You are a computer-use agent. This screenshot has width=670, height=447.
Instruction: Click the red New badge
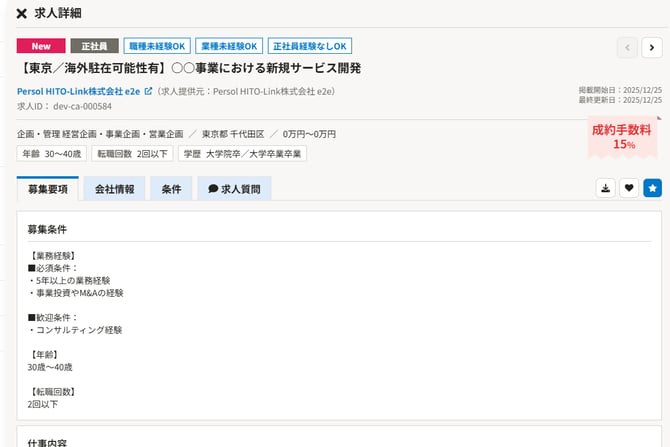[41, 46]
